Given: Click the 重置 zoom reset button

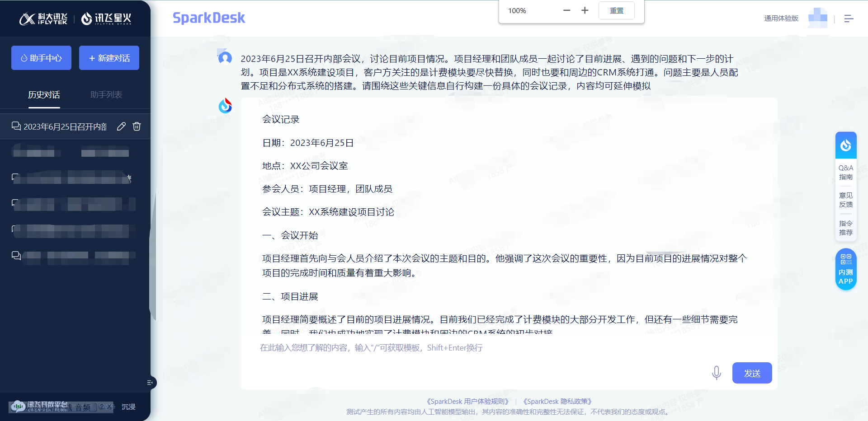Looking at the screenshot, I should pos(616,10).
